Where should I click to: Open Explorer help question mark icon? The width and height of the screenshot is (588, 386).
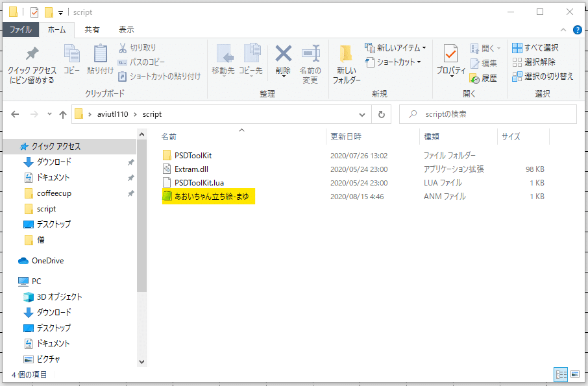[x=578, y=30]
